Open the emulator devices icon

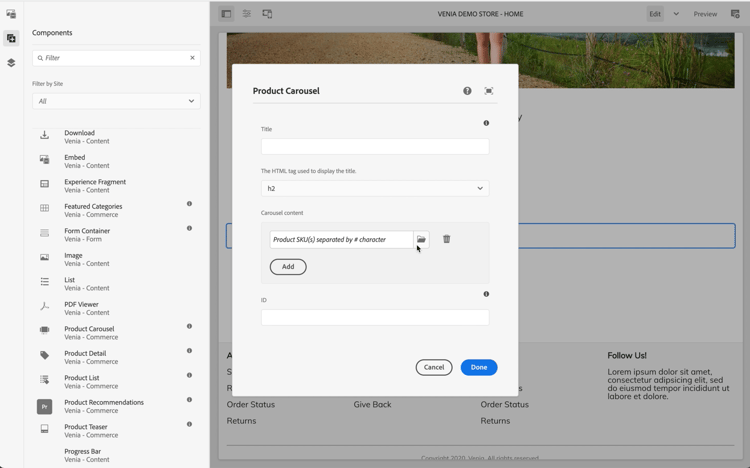267,14
